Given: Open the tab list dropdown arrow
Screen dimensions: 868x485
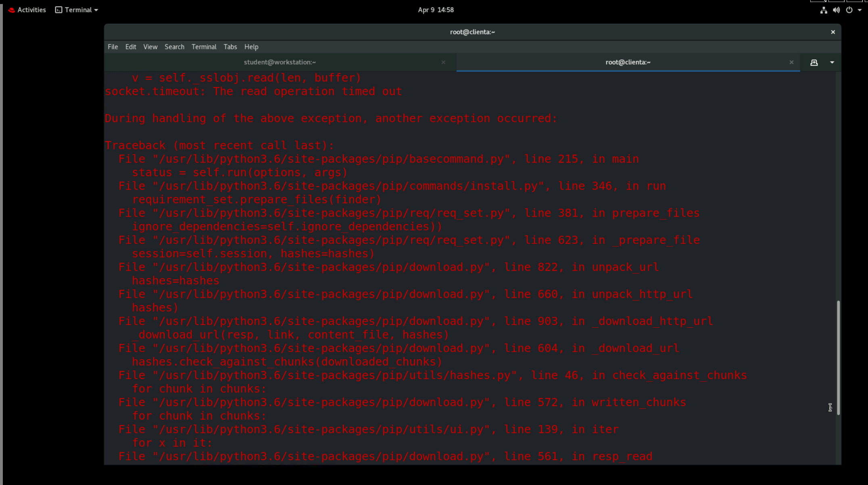Looking at the screenshot, I should 832,62.
